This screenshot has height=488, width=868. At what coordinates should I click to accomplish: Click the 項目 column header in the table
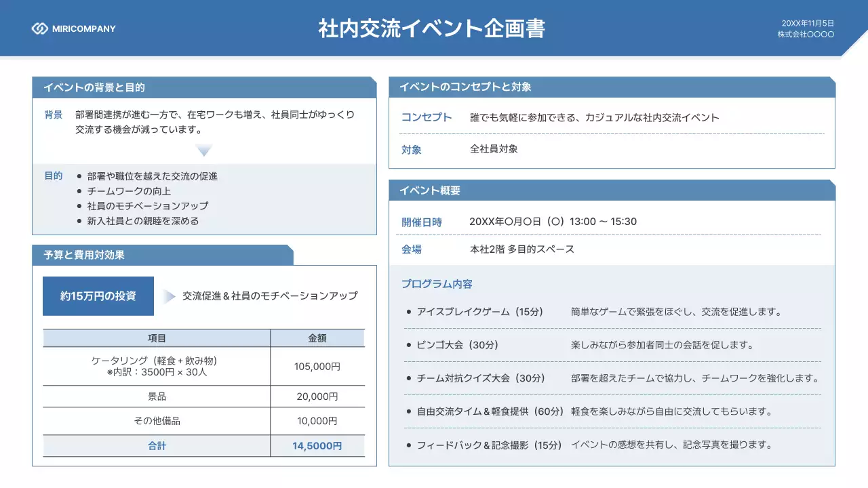[157, 338]
